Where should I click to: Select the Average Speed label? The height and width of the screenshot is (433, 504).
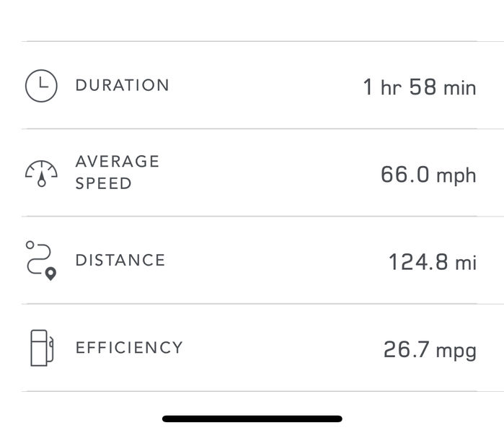point(118,172)
